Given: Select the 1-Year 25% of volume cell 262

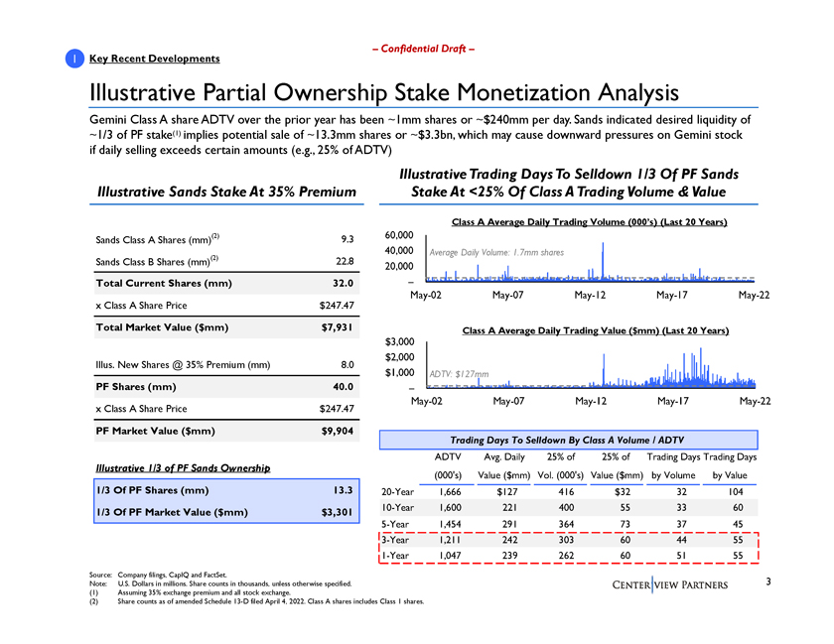Looking at the screenshot, I should (x=566, y=556).
